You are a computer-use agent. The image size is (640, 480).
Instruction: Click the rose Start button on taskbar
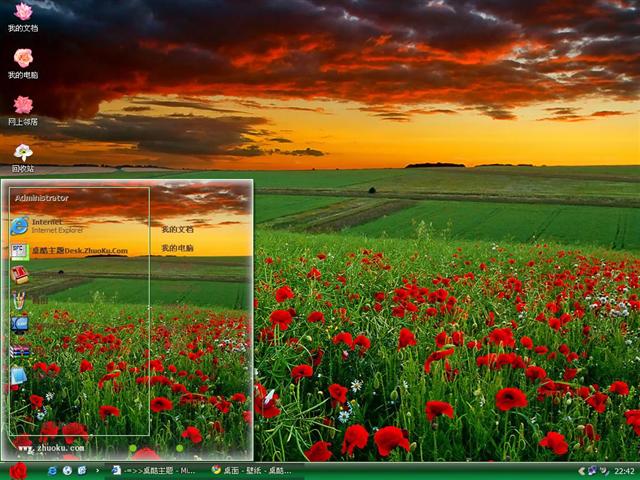point(18,471)
